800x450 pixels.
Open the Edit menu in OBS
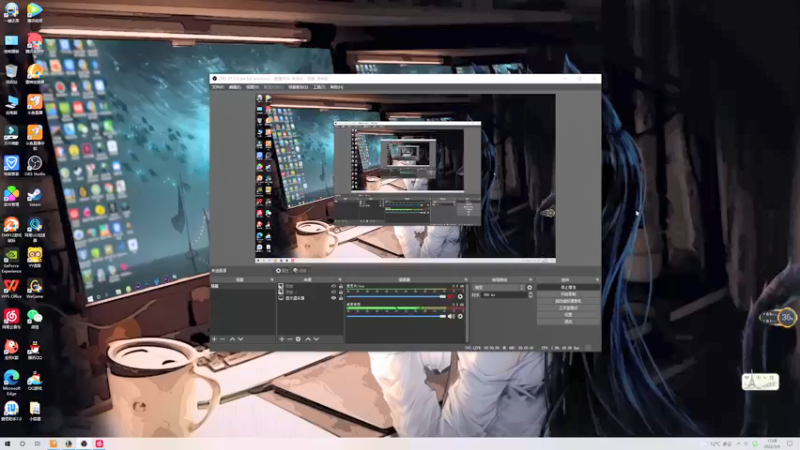[x=235, y=87]
